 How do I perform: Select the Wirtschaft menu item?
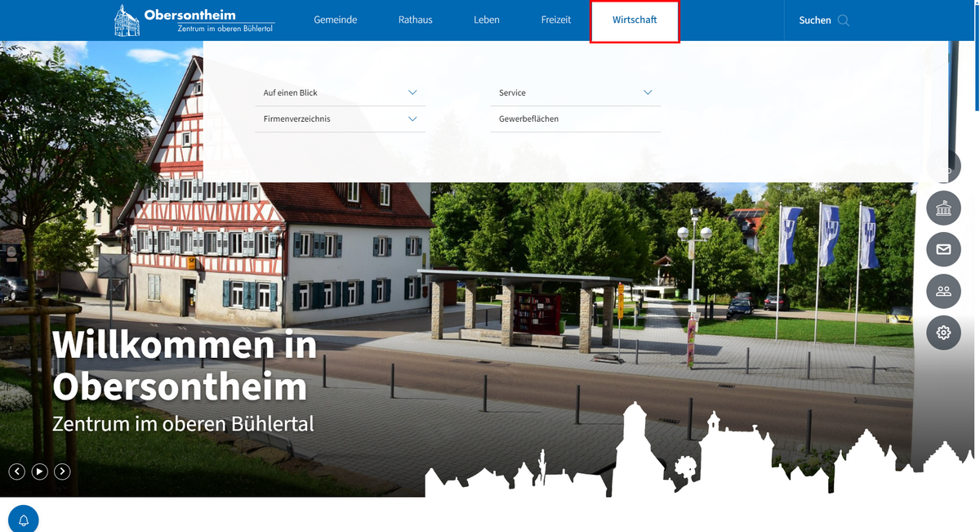pos(635,20)
